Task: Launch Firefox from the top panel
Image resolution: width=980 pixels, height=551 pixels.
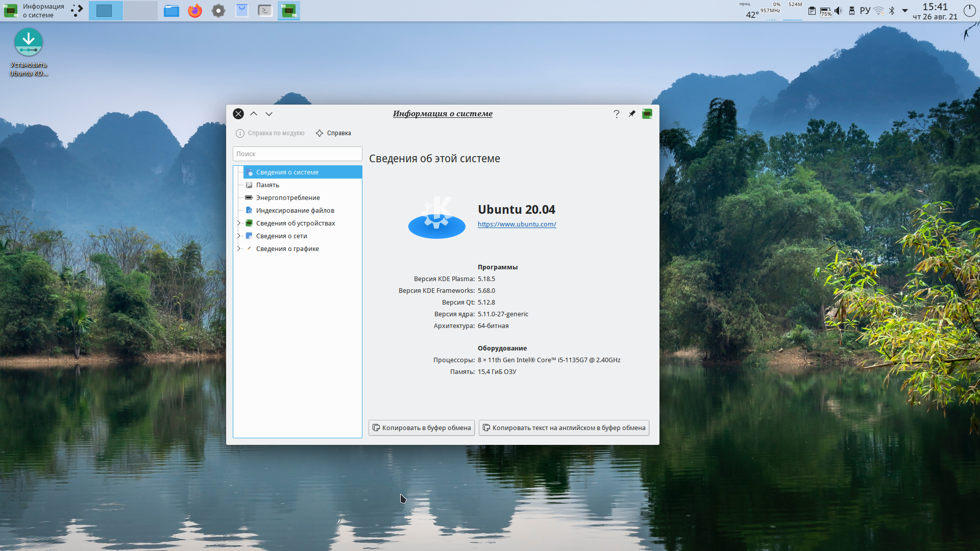Action: point(195,11)
